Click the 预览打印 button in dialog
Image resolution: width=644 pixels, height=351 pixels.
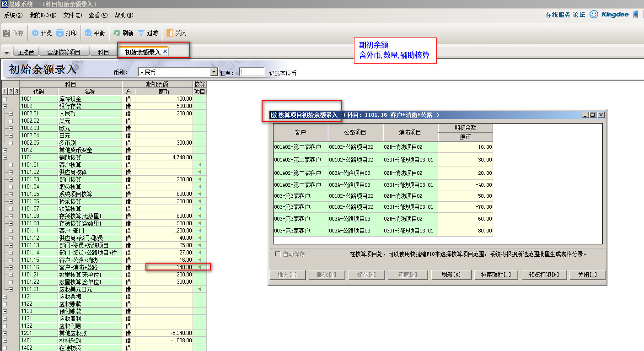coord(544,275)
